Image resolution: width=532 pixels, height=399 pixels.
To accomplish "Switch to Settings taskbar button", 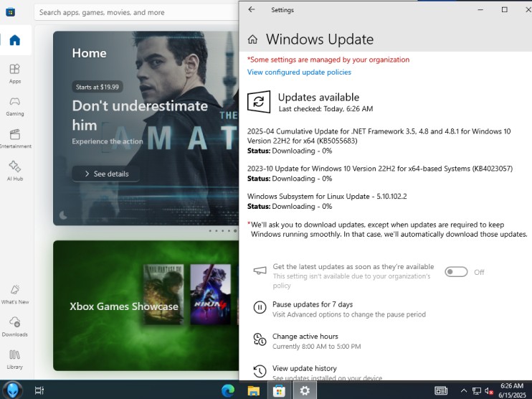I will [x=305, y=390].
